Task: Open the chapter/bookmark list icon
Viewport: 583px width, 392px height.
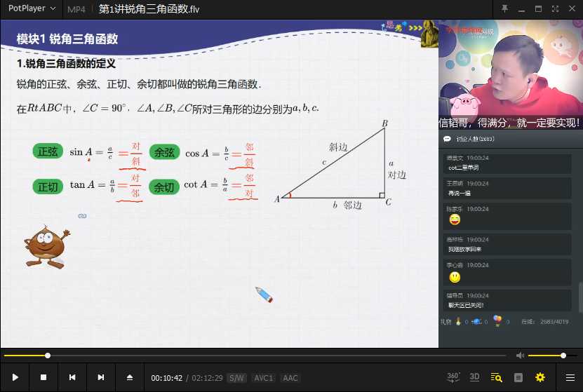Action: (x=518, y=377)
